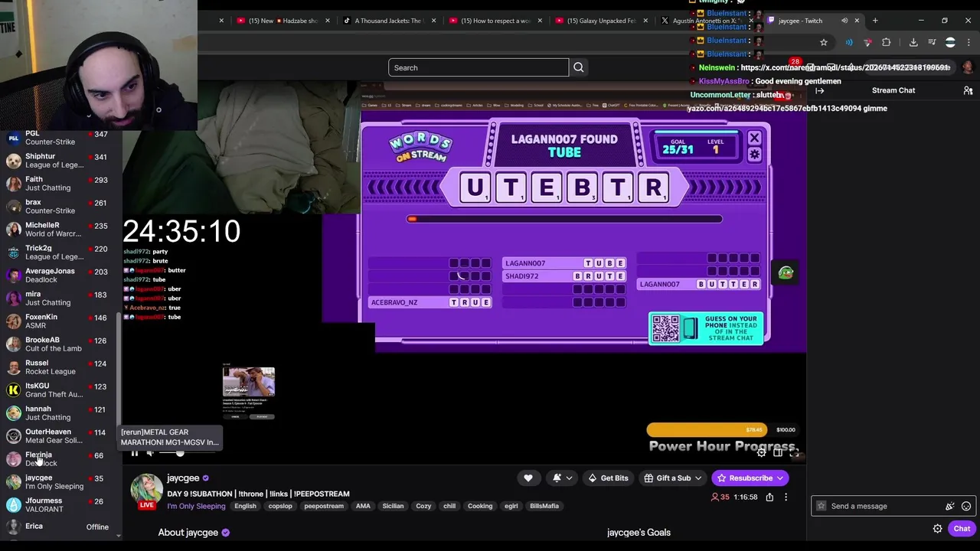Open the browser media control icon
980x551 pixels.
click(932, 42)
